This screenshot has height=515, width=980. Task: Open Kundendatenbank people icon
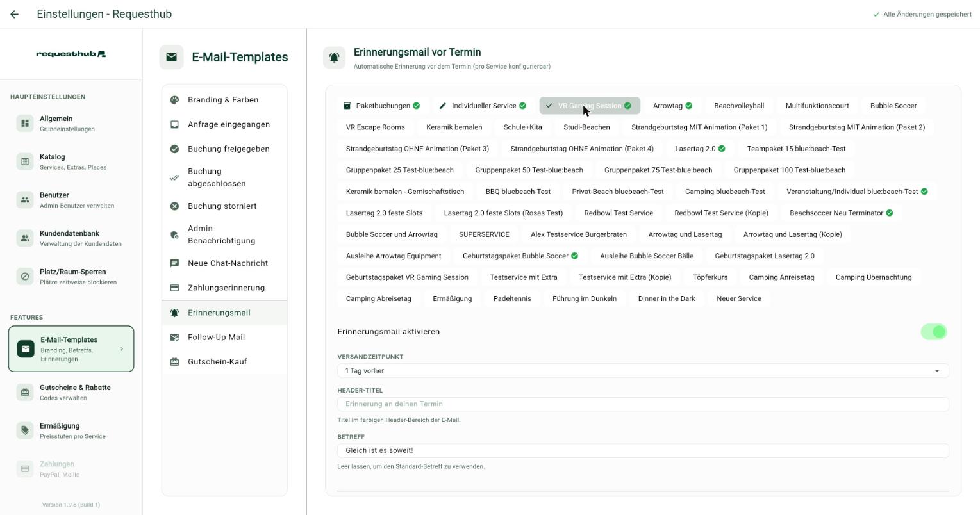point(25,238)
